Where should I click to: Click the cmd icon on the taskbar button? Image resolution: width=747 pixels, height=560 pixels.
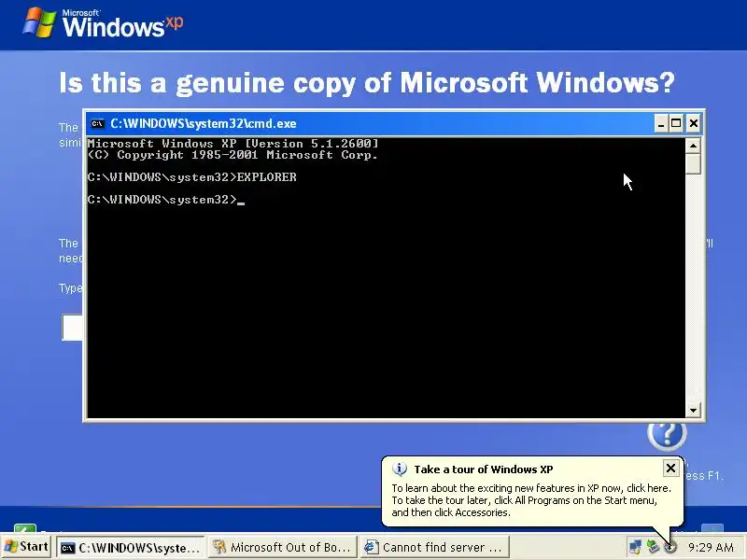click(x=68, y=548)
